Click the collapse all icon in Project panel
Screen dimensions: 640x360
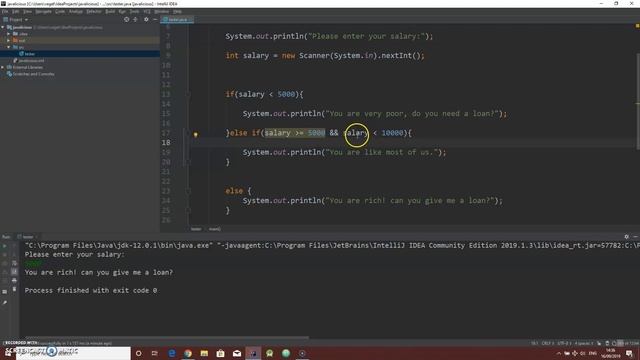[136, 20]
